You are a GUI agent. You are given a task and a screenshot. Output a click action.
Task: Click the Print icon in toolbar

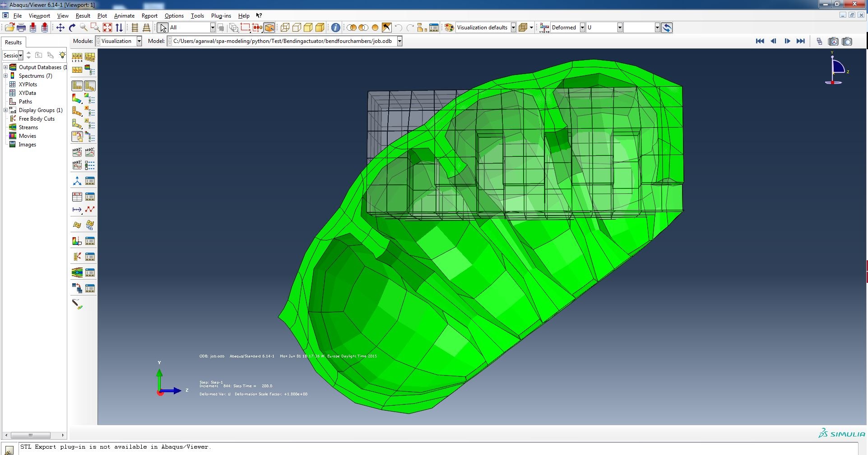[x=21, y=28]
